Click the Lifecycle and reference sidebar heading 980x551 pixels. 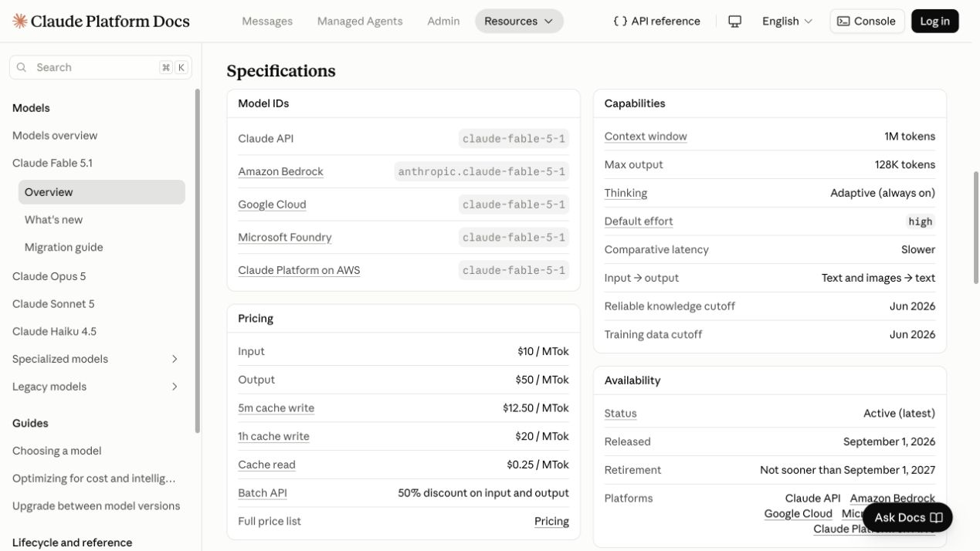(x=72, y=543)
